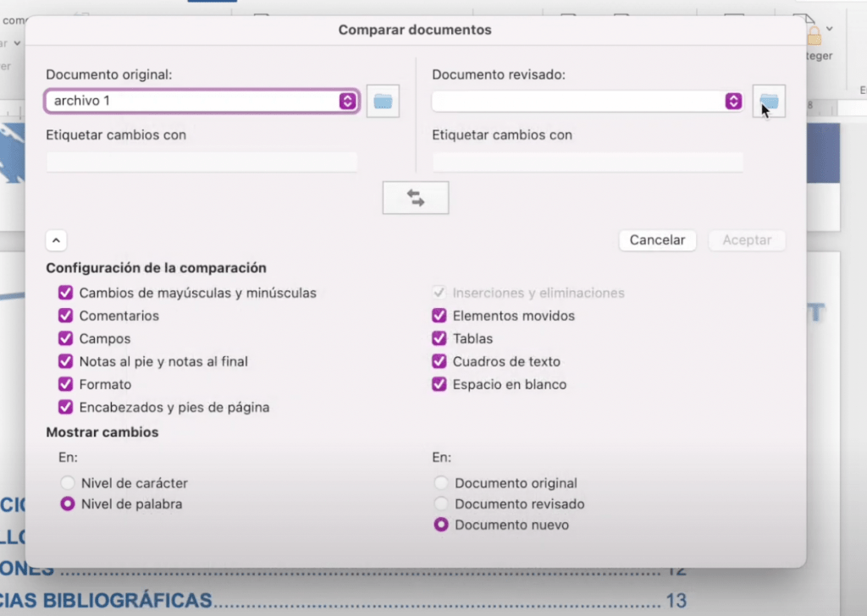Image resolution: width=867 pixels, height=616 pixels.
Task: Select Nivel de carácter radio button
Action: (x=68, y=483)
